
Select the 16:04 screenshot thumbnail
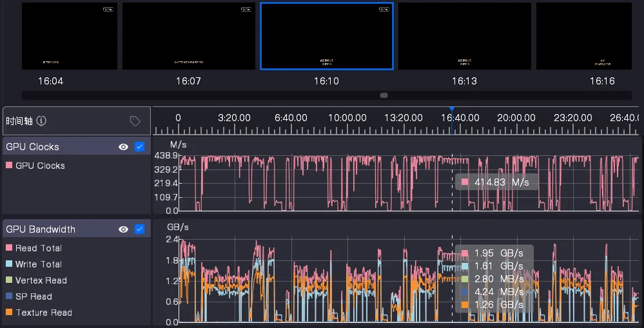point(70,36)
